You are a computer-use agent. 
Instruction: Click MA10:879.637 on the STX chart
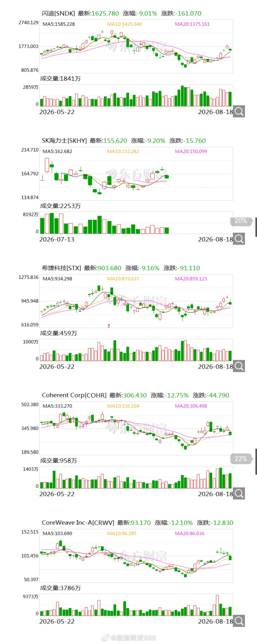(123, 279)
